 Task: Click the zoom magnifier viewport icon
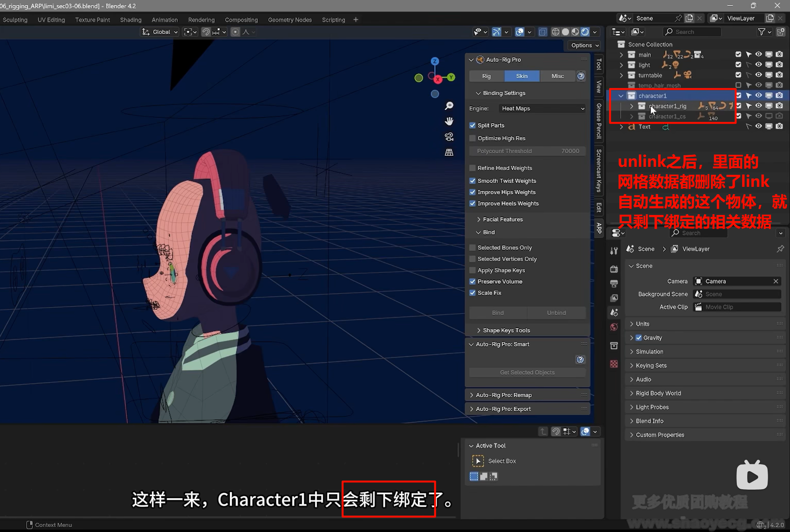(449, 106)
